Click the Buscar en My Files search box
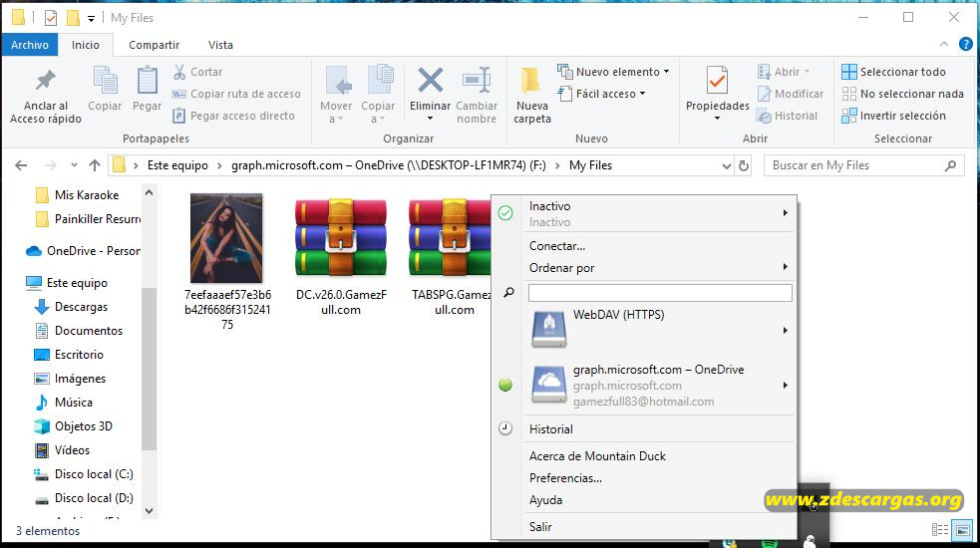This screenshot has height=548, width=980. pyautogui.click(x=863, y=165)
